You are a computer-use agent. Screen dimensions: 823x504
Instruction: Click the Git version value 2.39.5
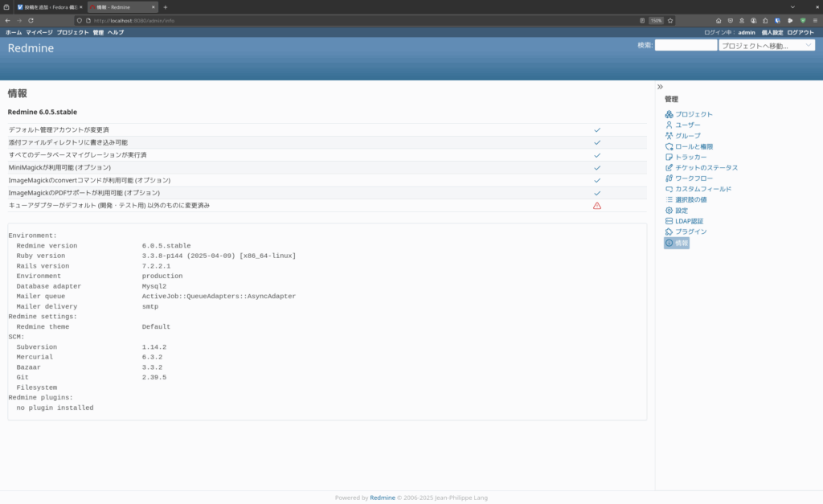pos(154,378)
